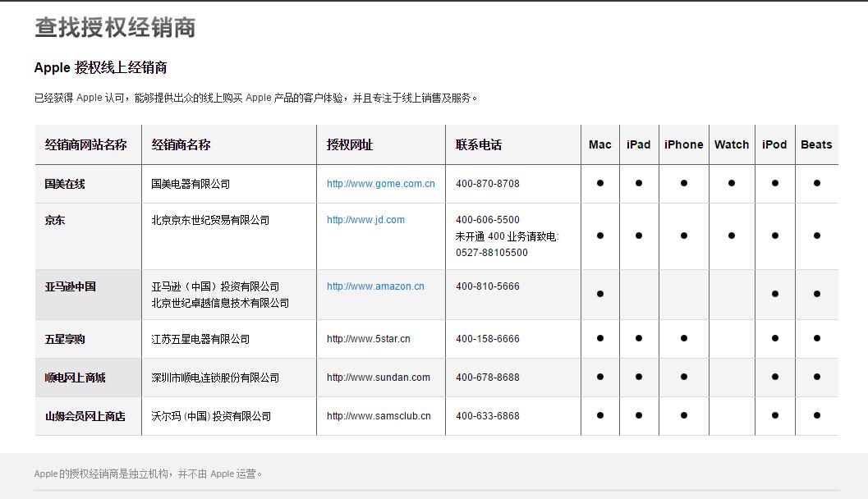Image resolution: width=868 pixels, height=499 pixels.
Task: Select the Beats column header
Action: tap(816, 144)
